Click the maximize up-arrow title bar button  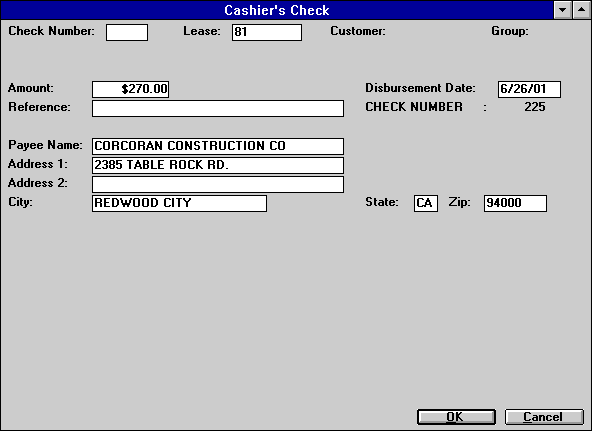(581, 10)
